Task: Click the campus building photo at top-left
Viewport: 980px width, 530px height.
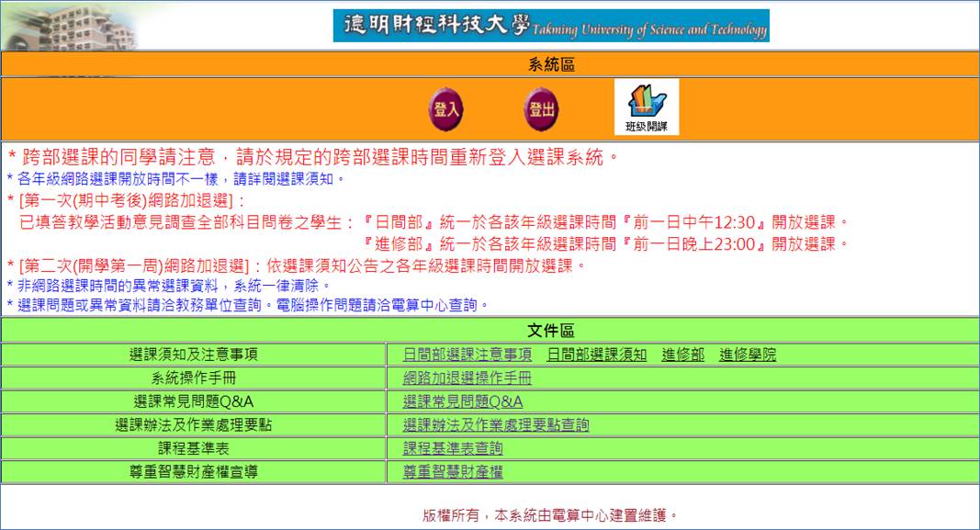Action: (x=69, y=27)
